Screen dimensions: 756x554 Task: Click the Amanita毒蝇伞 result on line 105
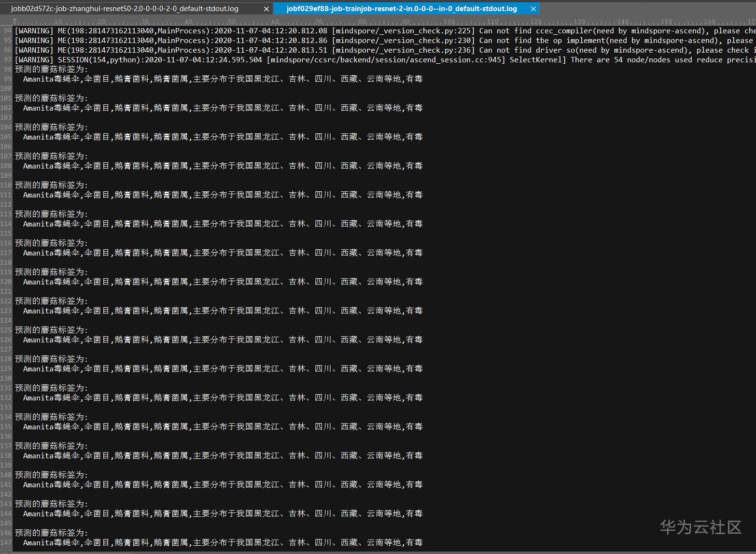tap(223, 137)
